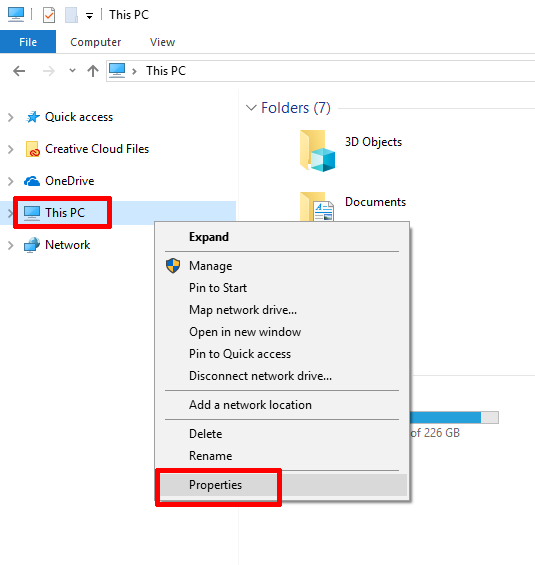
Task: Open the Customize Quick Access Toolbar arrow
Action: 89,16
